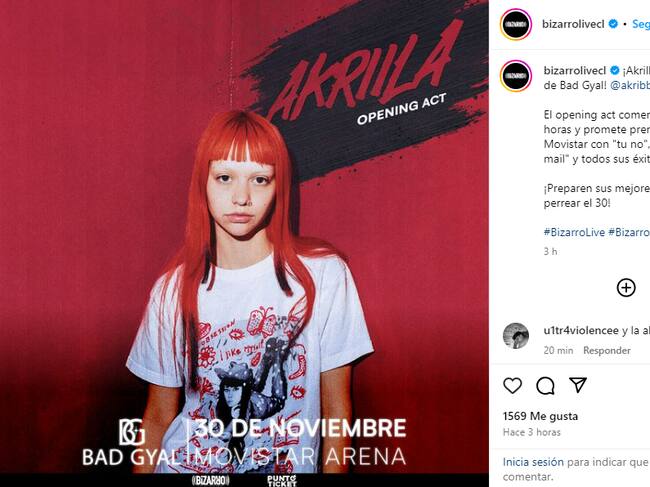Click verified badge next to caption username
650x487 pixels.
(615, 70)
